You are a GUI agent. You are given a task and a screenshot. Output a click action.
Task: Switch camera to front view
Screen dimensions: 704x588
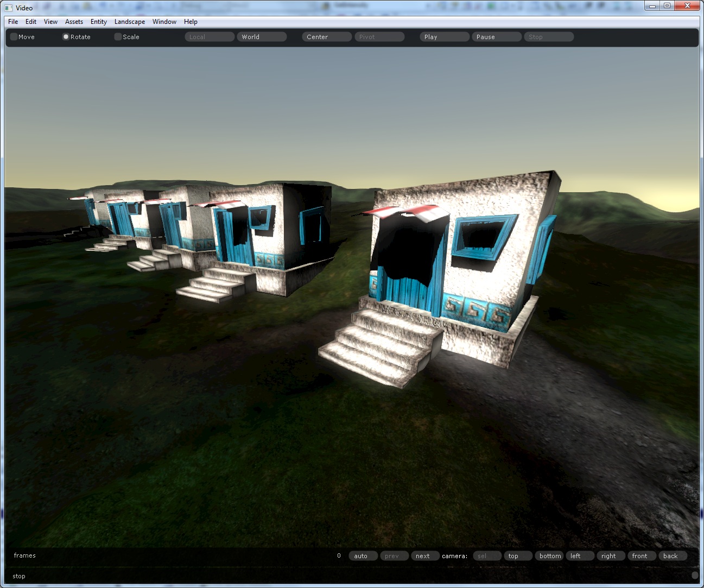[642, 556]
